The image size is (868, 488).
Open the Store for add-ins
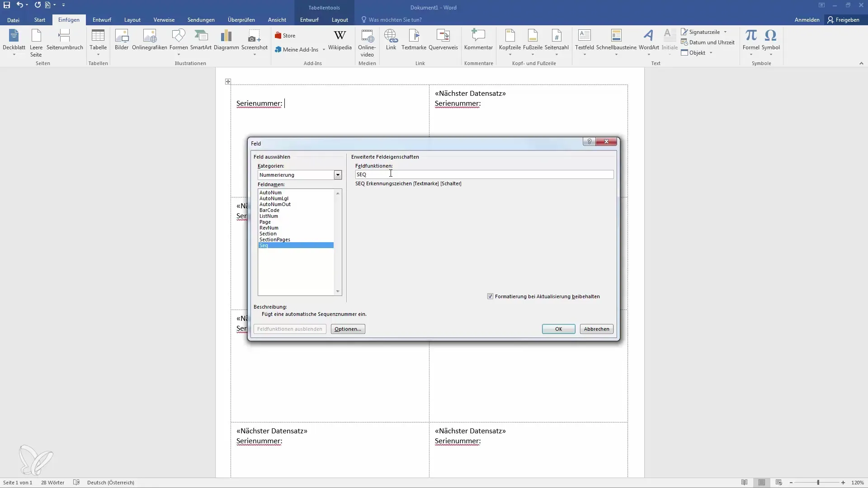[285, 36]
